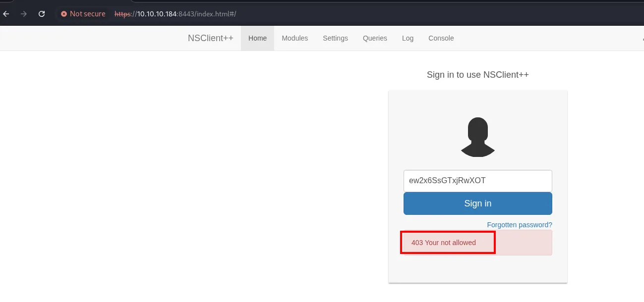This screenshot has height=302, width=644.
Task: Go back with the browser back arrow
Action: (6, 14)
